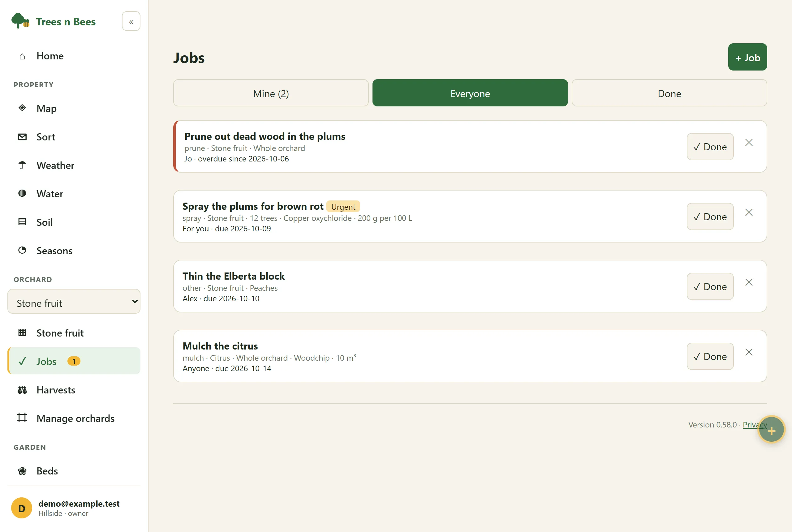Click the Manage orchards frame icon
The height and width of the screenshot is (532, 792).
click(22, 418)
